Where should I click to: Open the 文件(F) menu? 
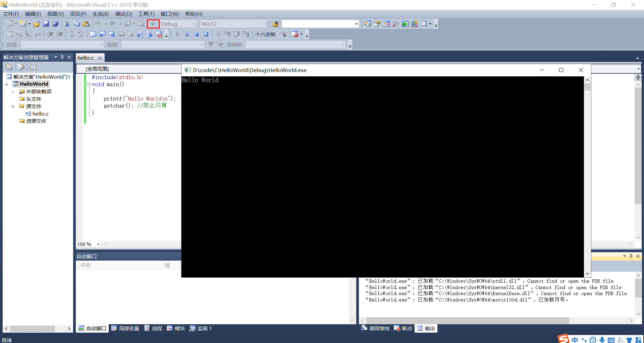pos(11,14)
